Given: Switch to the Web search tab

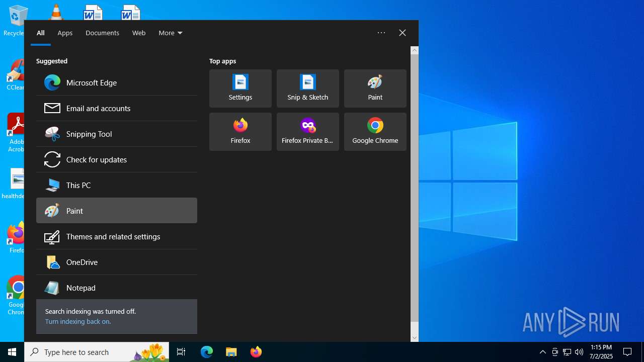Looking at the screenshot, I should pos(139,33).
